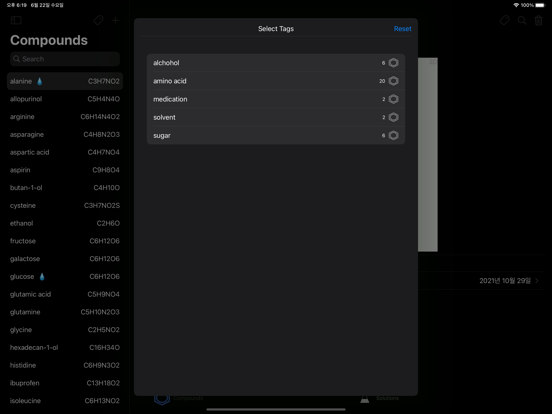Select glutamic acid in the list

[x=65, y=294]
